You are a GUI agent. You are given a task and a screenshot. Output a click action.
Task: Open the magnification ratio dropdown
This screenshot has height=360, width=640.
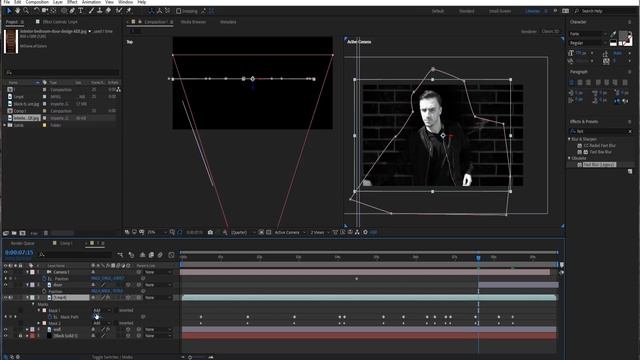(157, 232)
